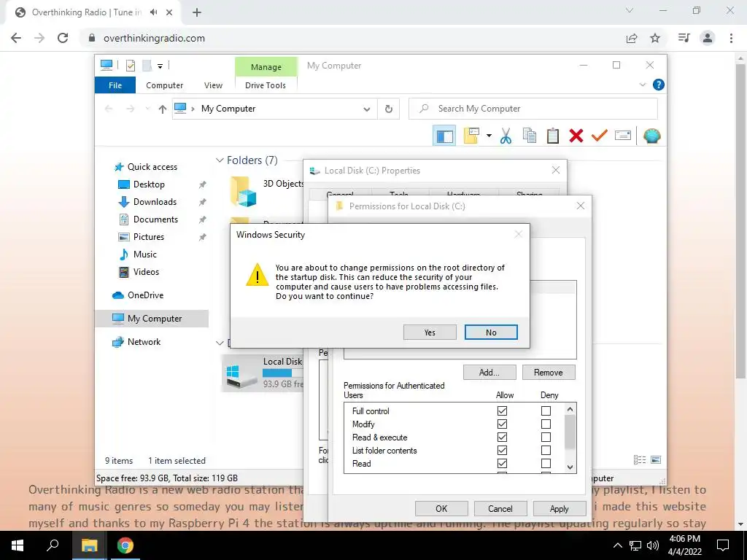The height and width of the screenshot is (560, 747).
Task: Click the Paste clipboard icon
Action: (x=553, y=136)
